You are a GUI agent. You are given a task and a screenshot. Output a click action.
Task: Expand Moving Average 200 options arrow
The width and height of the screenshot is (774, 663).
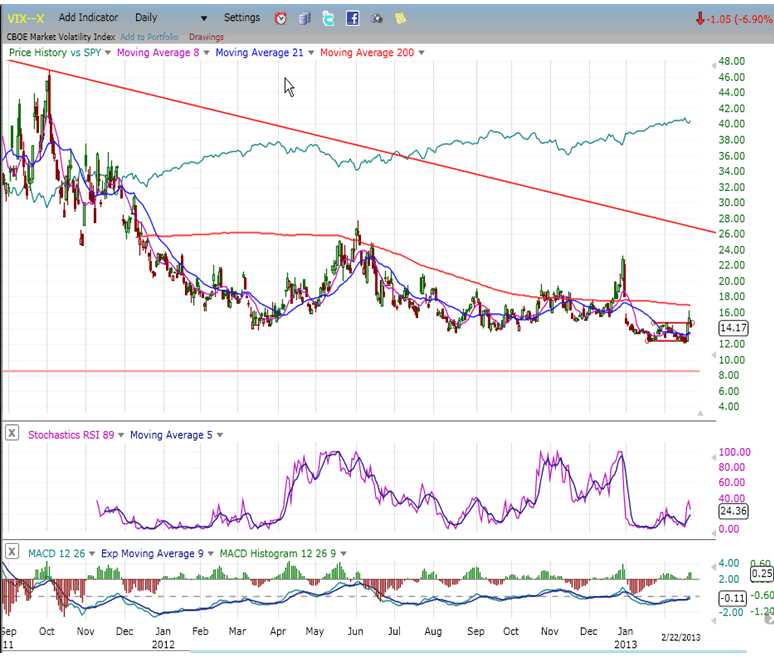(416, 52)
